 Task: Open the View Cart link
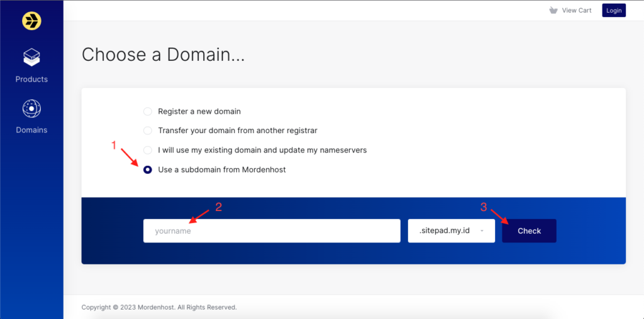point(577,10)
